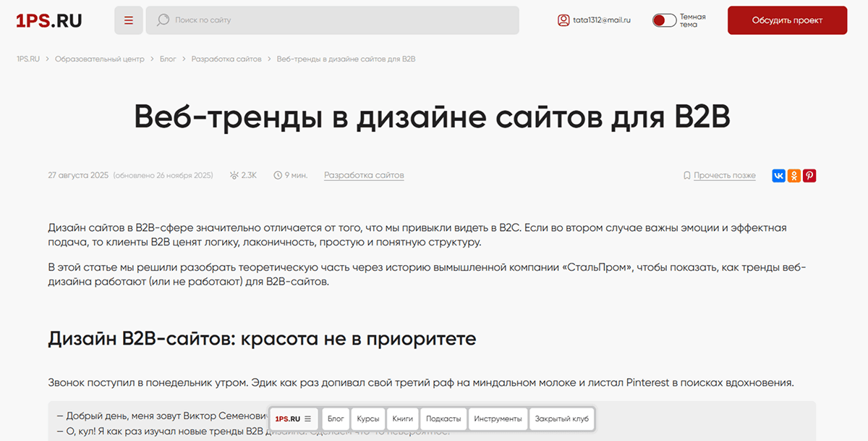Open the Разработка сайтов category link
This screenshot has height=441, width=868.
(364, 175)
